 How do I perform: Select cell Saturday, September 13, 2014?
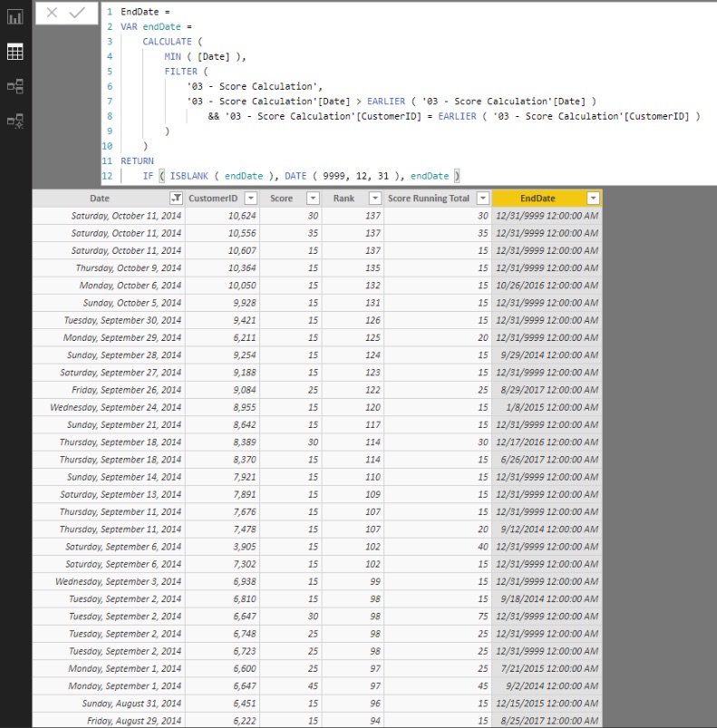[x=109, y=494]
